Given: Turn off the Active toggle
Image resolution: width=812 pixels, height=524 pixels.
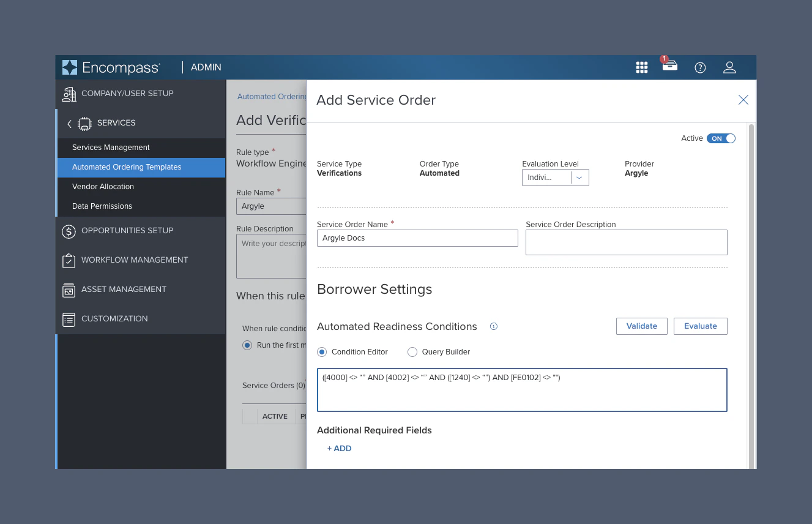Looking at the screenshot, I should pos(721,138).
